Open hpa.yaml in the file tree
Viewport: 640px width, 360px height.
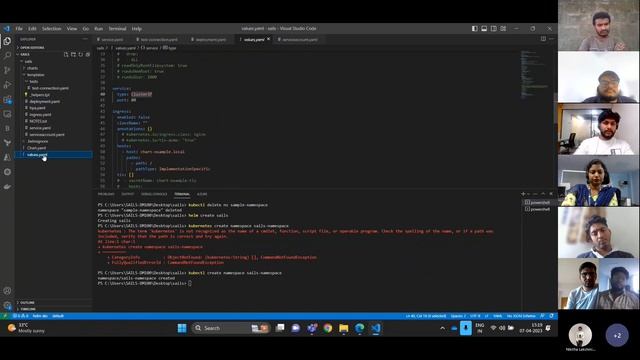[37, 108]
